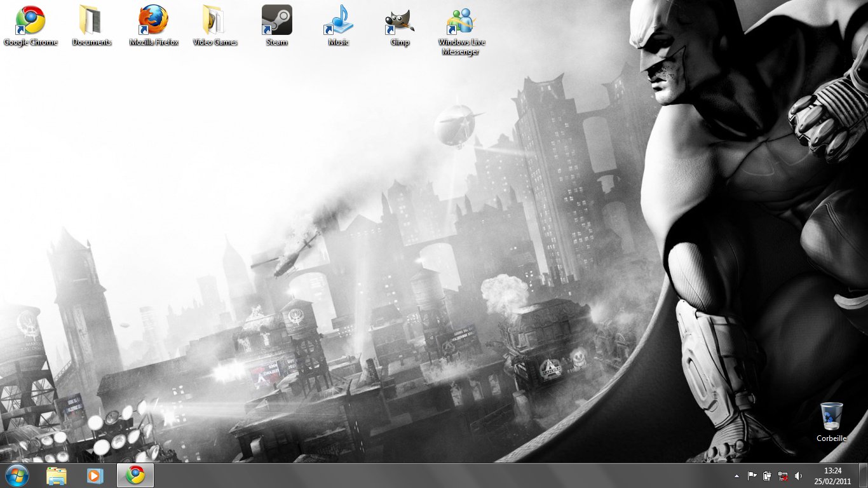Select the Windows Live Messenger shortcut

(x=461, y=30)
